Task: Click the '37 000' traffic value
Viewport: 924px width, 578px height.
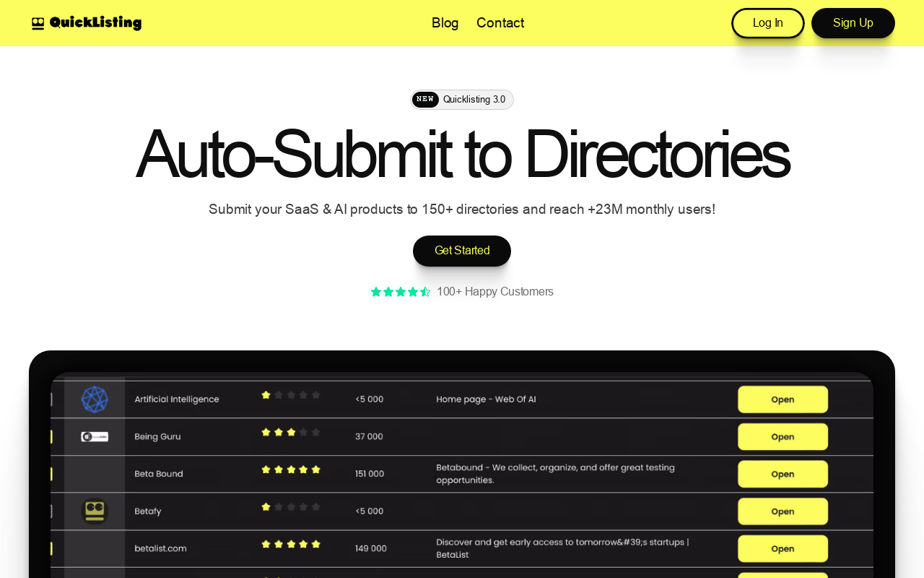Action: [370, 436]
